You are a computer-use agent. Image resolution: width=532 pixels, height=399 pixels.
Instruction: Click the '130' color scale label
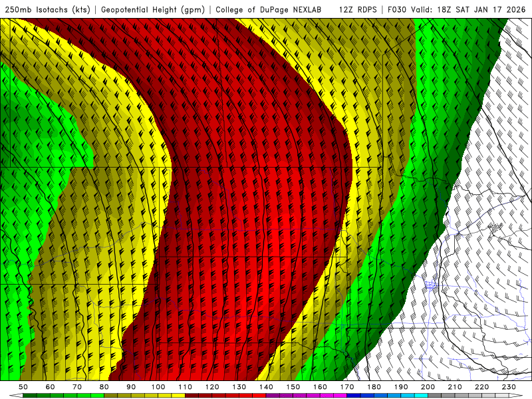click(239, 387)
